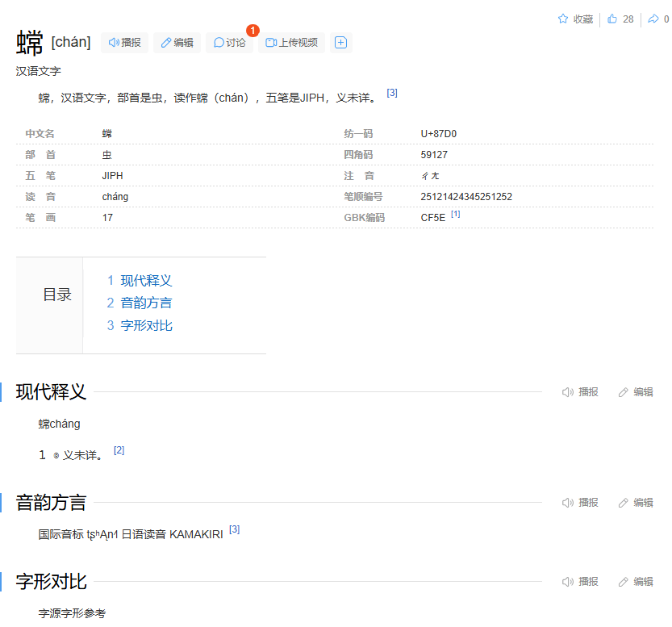The image size is (672, 627).
Task: Open reference [3] in summary sentence
Action: point(392,93)
